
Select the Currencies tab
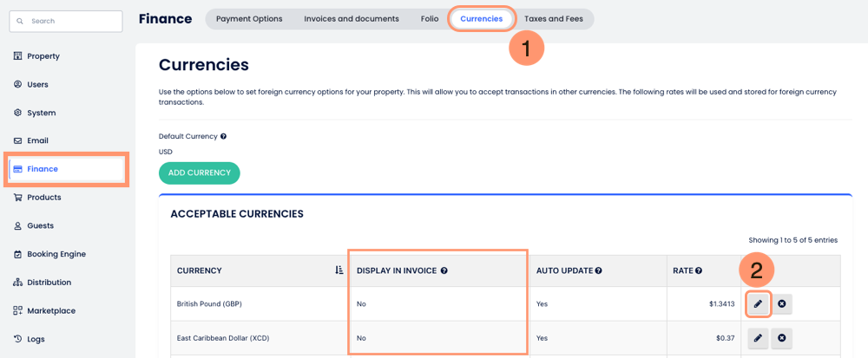(481, 19)
